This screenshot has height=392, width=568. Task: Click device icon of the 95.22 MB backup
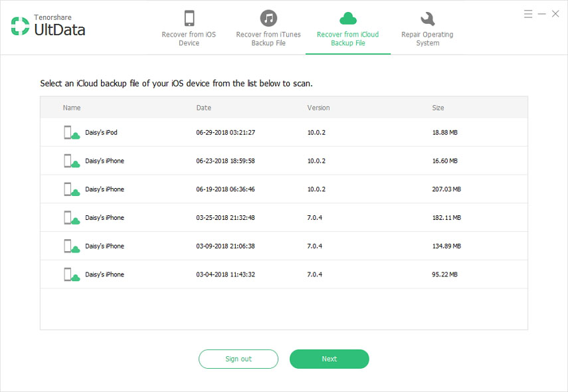click(72, 275)
